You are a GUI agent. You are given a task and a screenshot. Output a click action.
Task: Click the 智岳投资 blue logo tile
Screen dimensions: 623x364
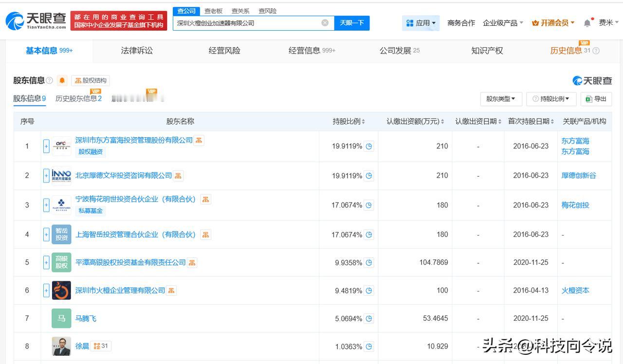click(x=61, y=235)
